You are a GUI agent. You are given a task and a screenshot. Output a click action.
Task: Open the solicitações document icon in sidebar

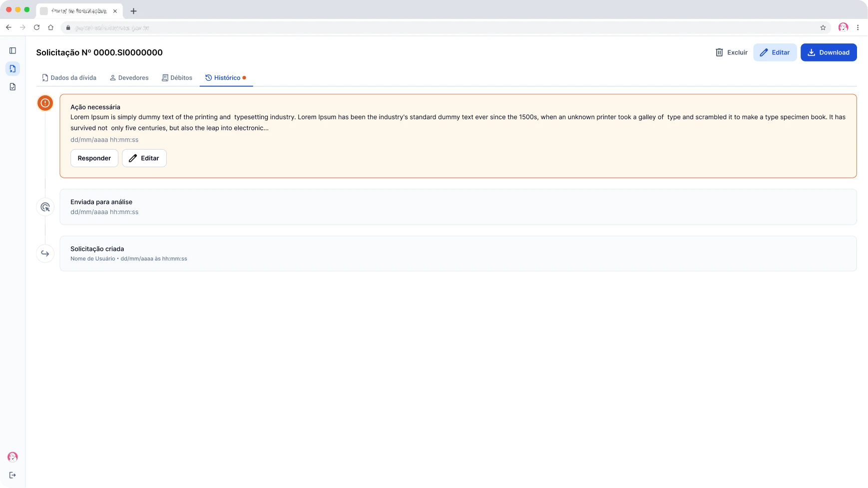[12, 68]
